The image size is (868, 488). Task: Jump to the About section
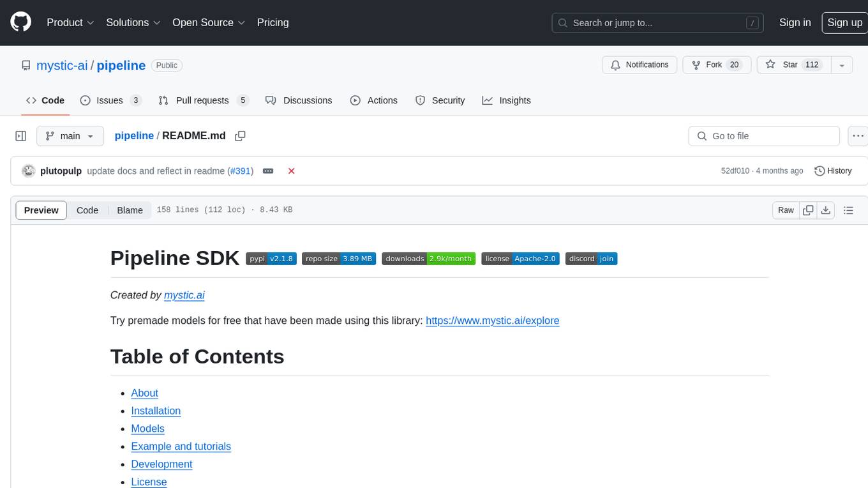tap(144, 393)
